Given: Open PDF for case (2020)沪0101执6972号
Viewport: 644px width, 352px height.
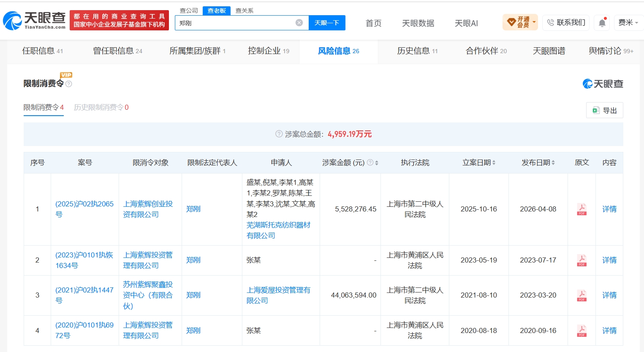Looking at the screenshot, I should click(x=582, y=330).
